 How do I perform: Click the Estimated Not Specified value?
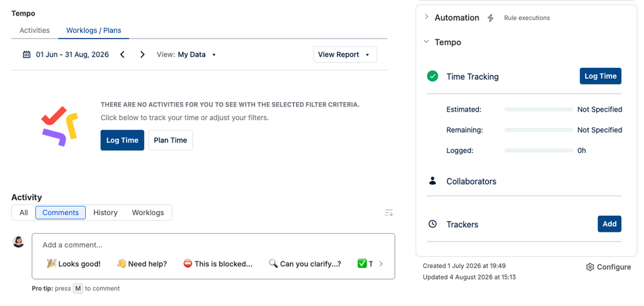point(599,110)
